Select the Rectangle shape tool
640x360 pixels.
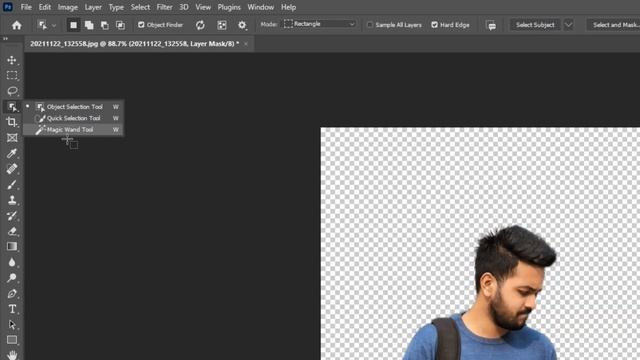click(12, 340)
